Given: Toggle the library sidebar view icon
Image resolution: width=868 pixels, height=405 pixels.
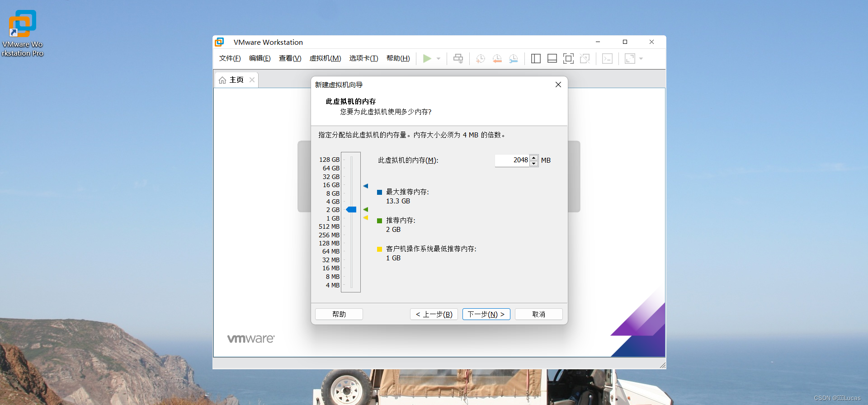Looking at the screenshot, I should pos(536,58).
